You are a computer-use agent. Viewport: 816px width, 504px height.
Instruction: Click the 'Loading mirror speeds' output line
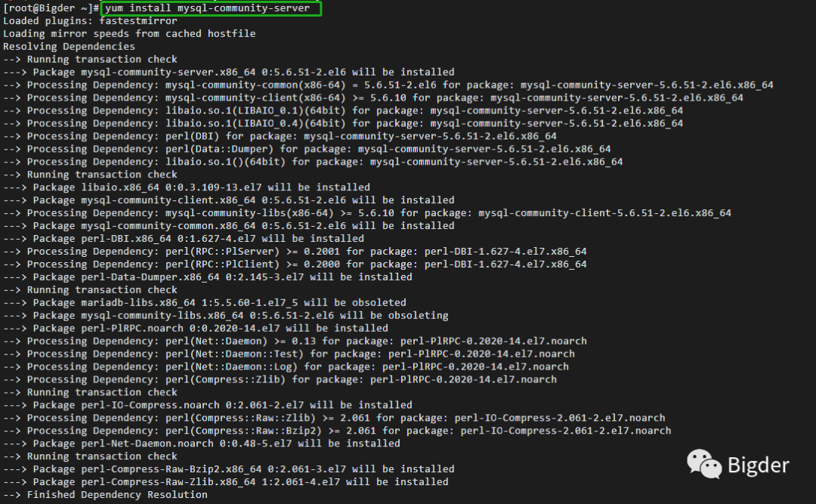click(x=129, y=34)
